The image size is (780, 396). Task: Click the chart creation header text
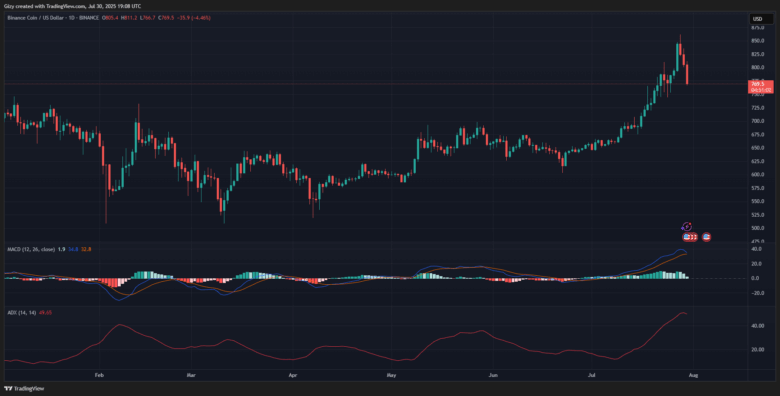(72, 6)
